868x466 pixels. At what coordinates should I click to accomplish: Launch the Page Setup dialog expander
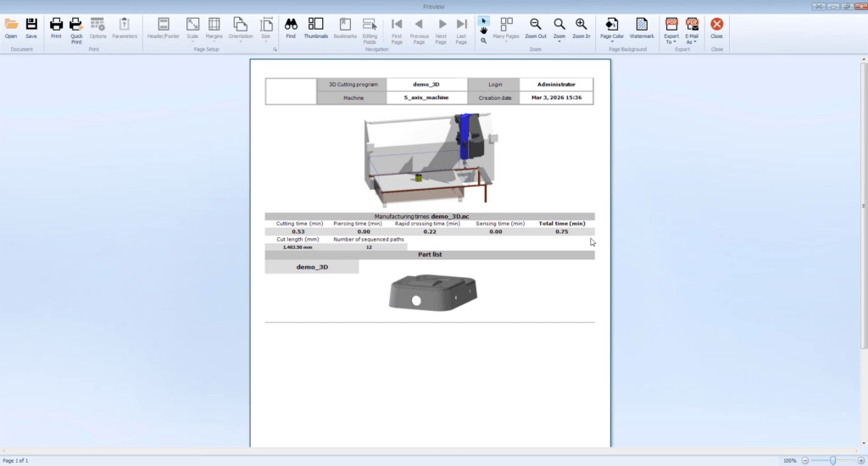pos(275,51)
